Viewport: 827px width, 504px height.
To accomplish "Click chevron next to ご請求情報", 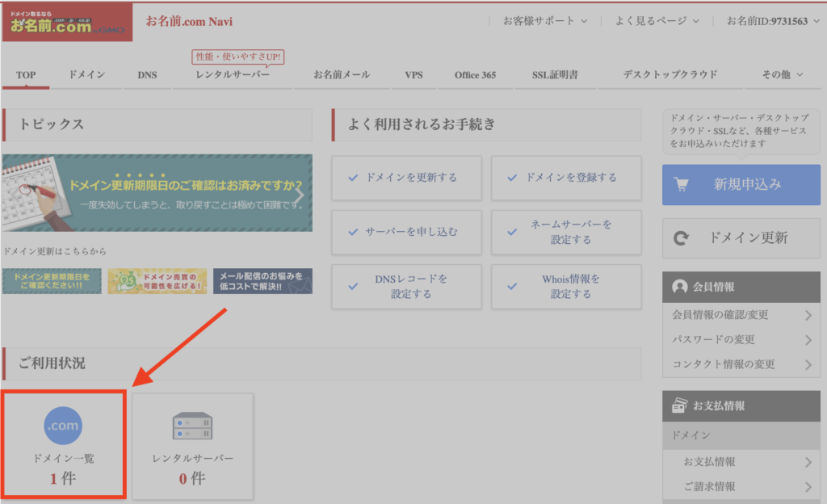I will (808, 486).
